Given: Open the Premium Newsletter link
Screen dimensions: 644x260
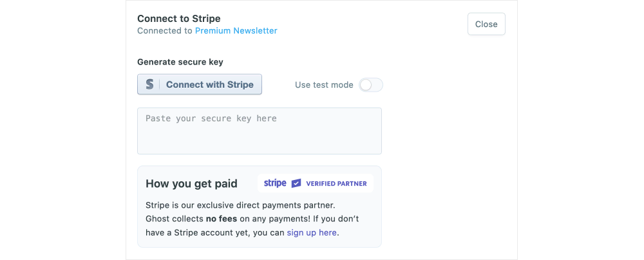Looking at the screenshot, I should [x=236, y=30].
